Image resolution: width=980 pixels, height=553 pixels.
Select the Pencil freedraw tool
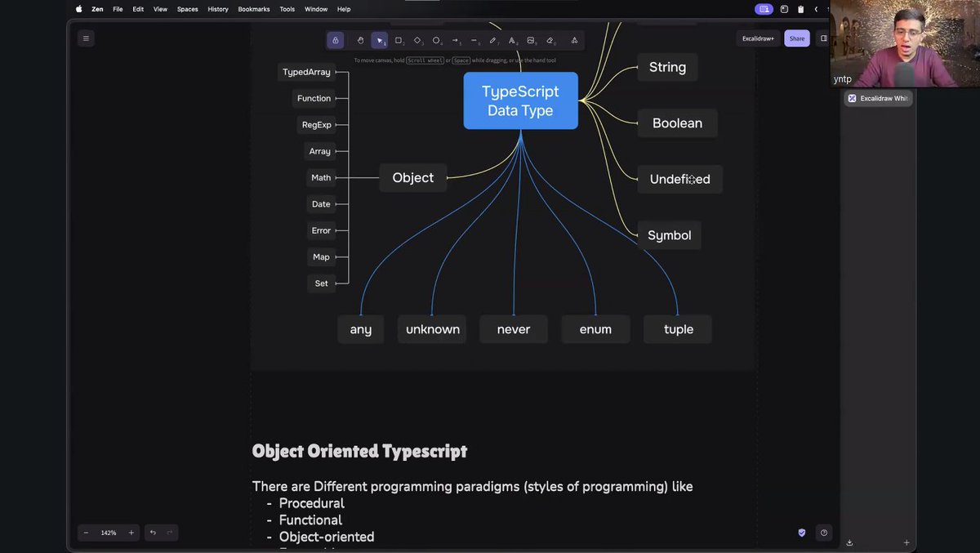pyautogui.click(x=493, y=40)
